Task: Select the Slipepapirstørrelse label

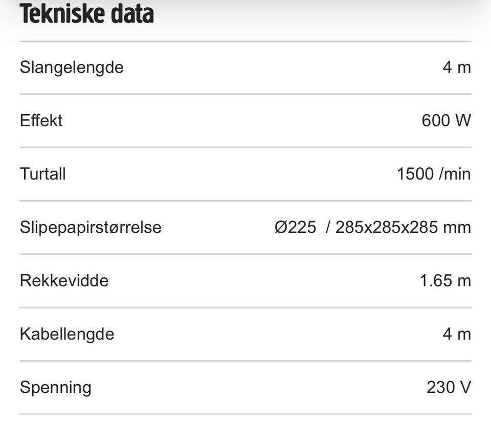Action: coord(91,228)
